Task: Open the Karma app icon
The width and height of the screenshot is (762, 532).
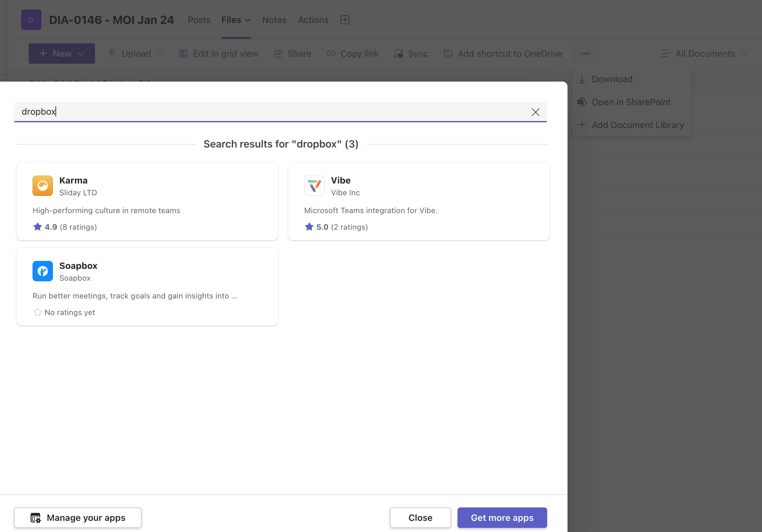Action: click(42, 186)
